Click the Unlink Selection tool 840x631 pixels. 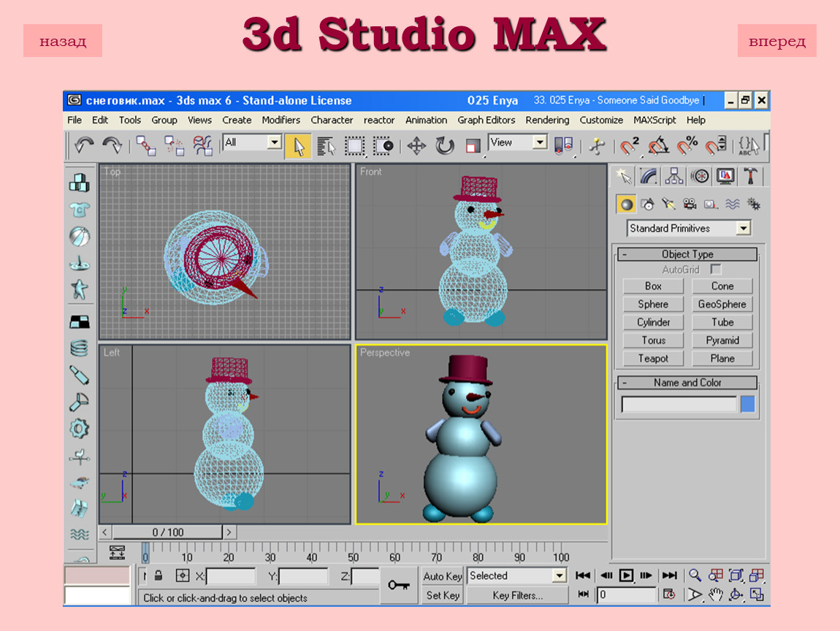[x=174, y=145]
